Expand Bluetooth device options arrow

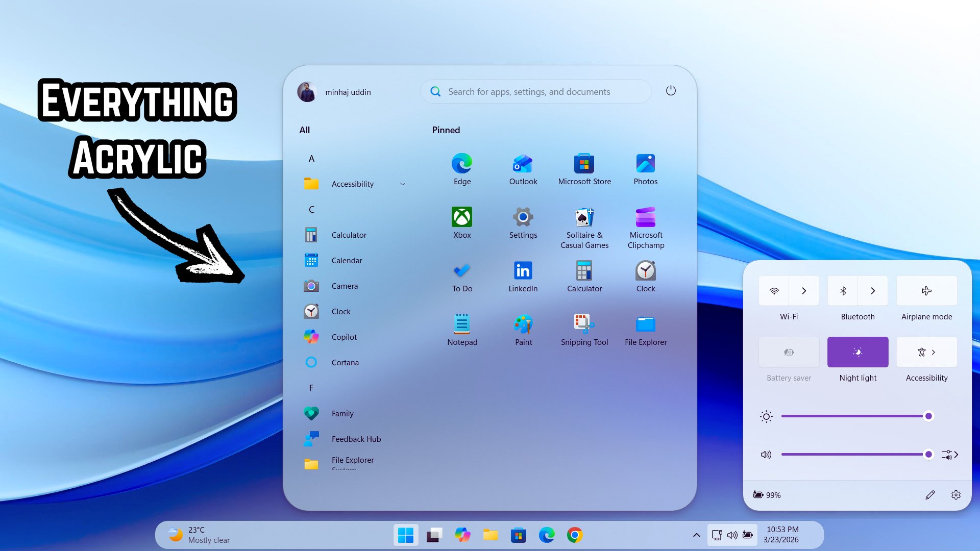click(x=873, y=291)
